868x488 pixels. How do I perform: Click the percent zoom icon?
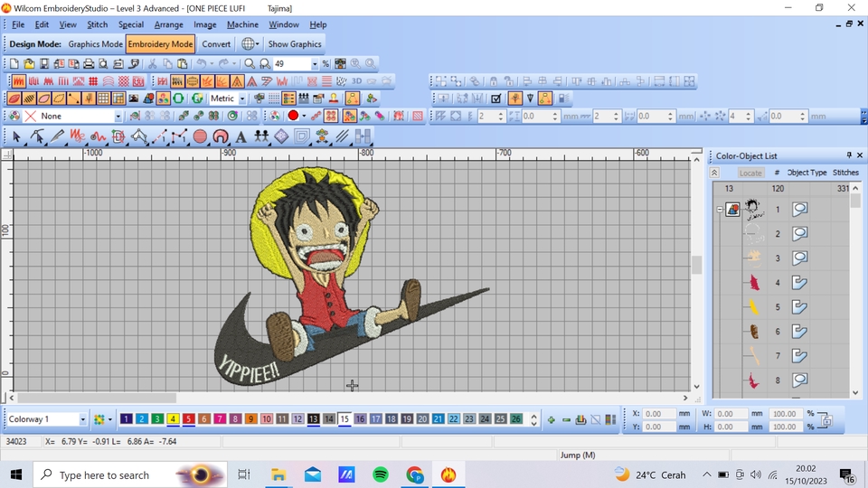point(325,63)
